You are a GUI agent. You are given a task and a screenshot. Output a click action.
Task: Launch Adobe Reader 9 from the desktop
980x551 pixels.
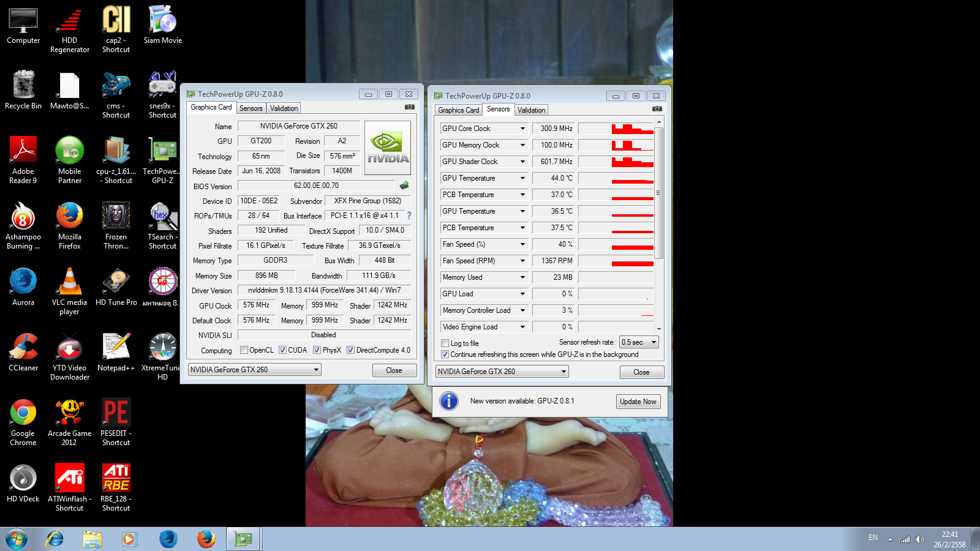[x=23, y=160]
